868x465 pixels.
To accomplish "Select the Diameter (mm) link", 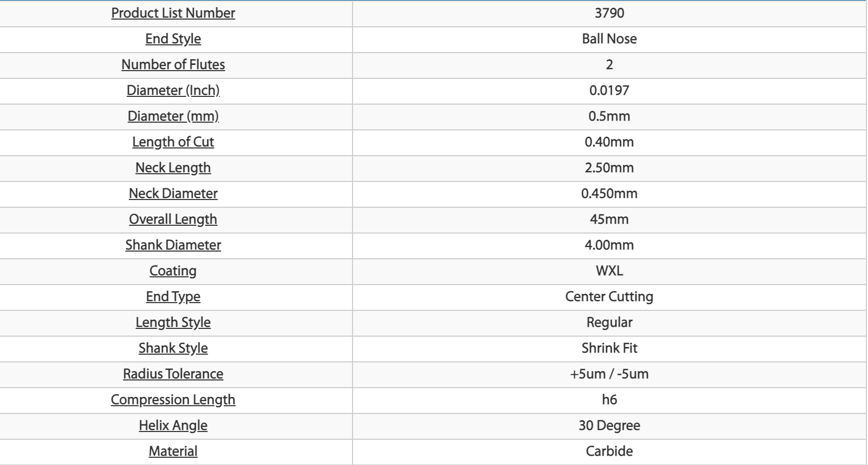I will [x=173, y=117].
